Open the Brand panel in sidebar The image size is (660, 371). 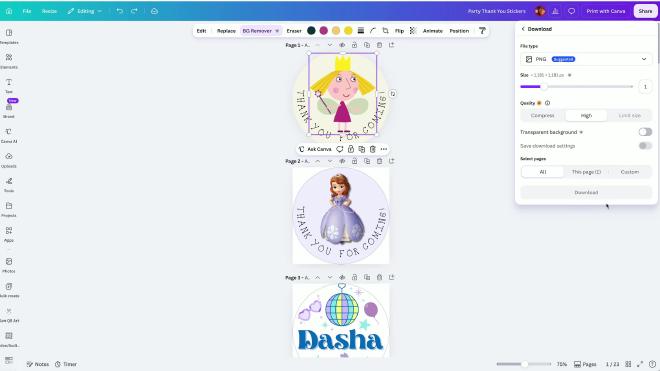[x=9, y=110]
